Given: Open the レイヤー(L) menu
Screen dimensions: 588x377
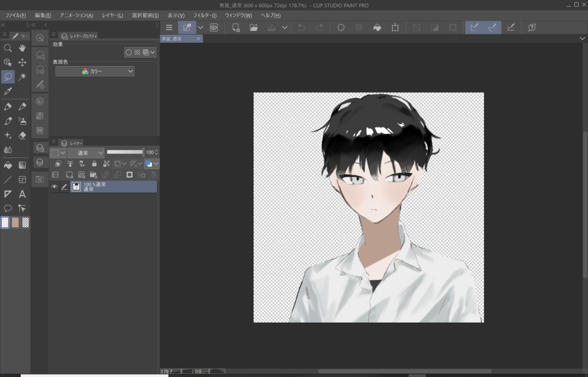Looking at the screenshot, I should (112, 15).
